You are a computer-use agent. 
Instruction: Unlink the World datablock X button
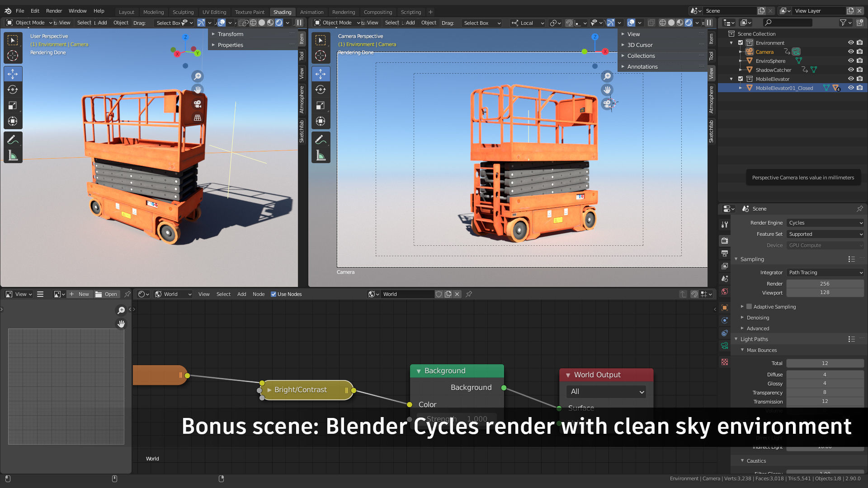pos(457,294)
